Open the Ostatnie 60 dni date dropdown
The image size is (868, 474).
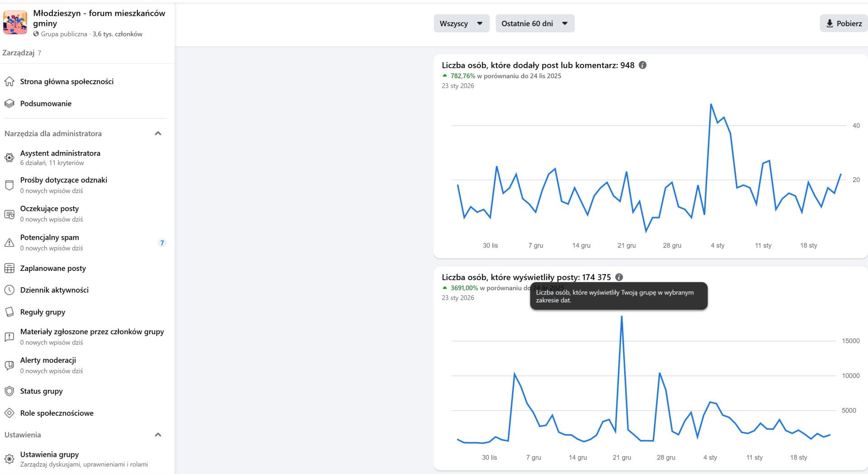pos(535,24)
